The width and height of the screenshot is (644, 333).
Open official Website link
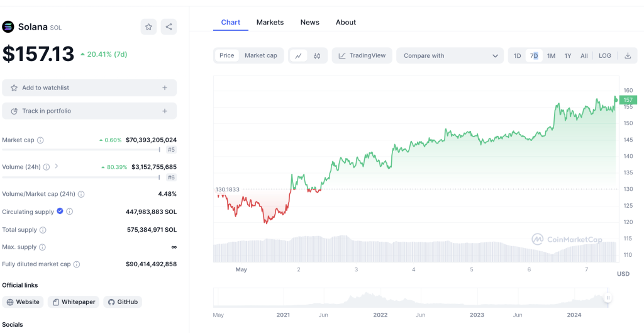coord(23,302)
